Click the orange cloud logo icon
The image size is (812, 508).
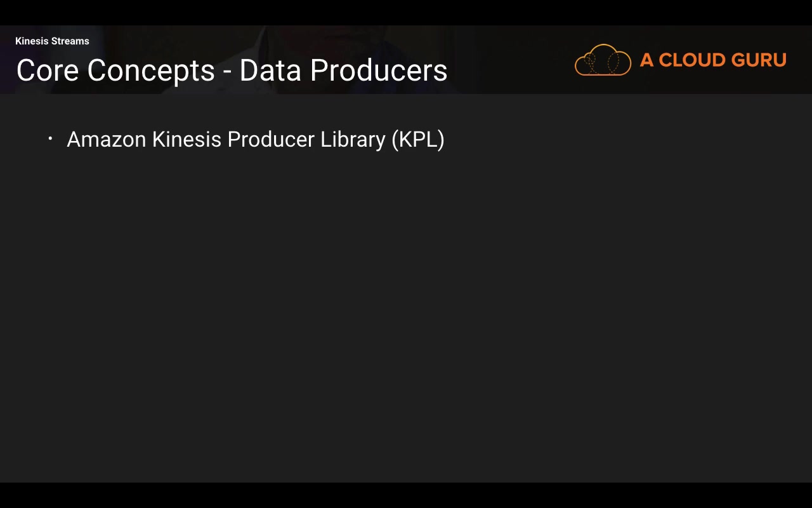point(603,60)
